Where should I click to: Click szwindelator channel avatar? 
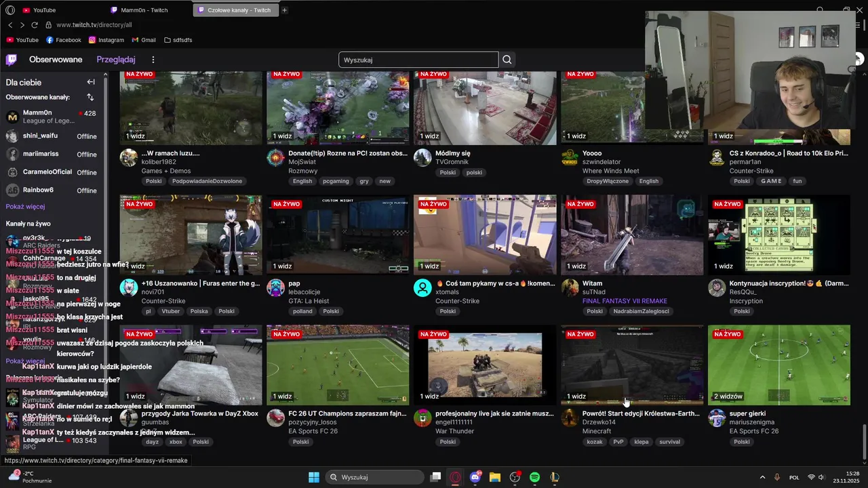click(570, 158)
